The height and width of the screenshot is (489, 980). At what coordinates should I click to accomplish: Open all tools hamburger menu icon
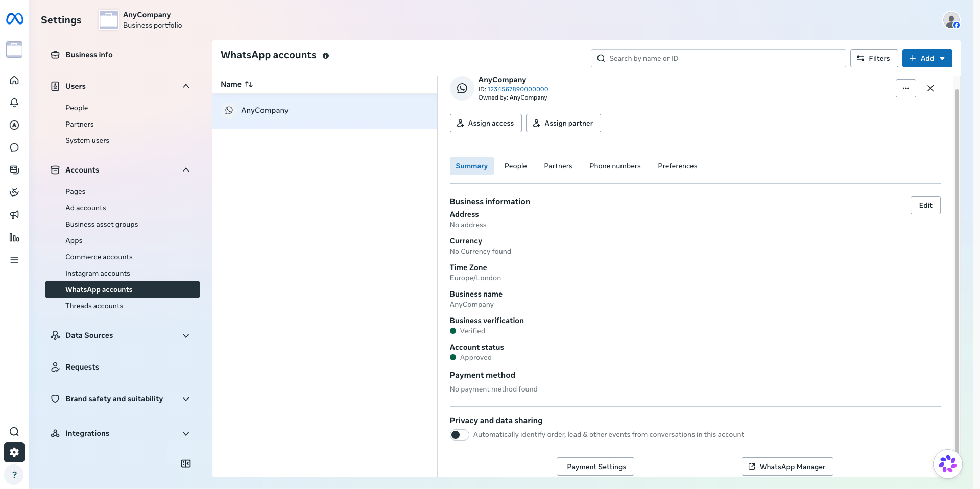[14, 260]
